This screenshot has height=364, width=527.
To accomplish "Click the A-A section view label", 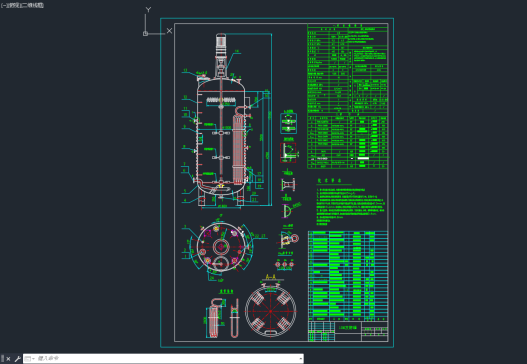I will (271, 277).
